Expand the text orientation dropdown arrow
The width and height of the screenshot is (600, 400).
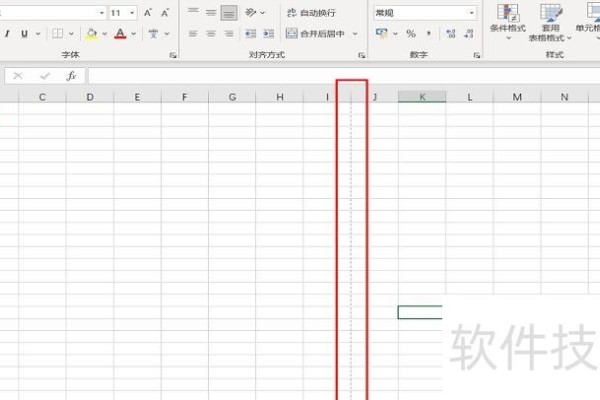point(262,13)
